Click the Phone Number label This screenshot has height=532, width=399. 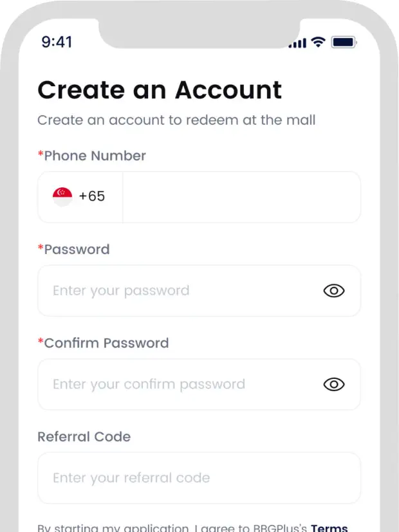(x=94, y=156)
